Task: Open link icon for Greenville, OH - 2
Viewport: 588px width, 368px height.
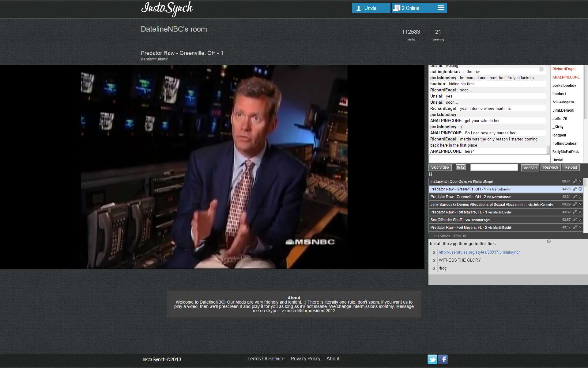Action: 575,197
